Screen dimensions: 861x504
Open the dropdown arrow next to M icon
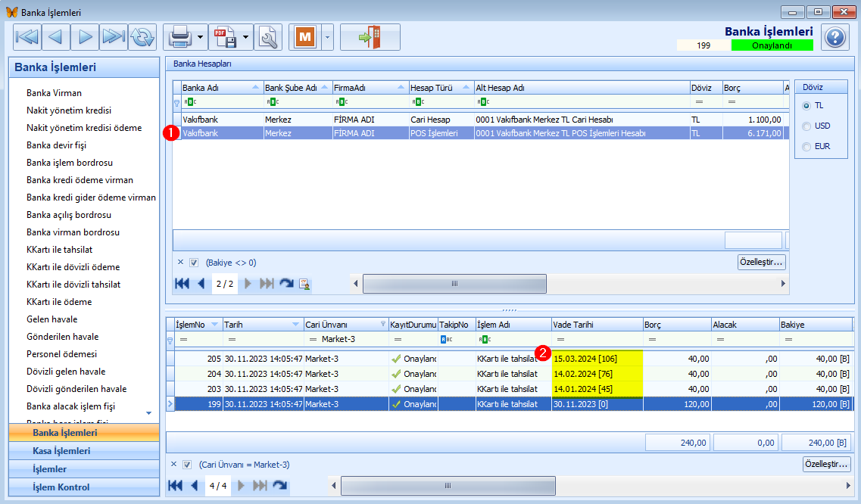point(327,37)
